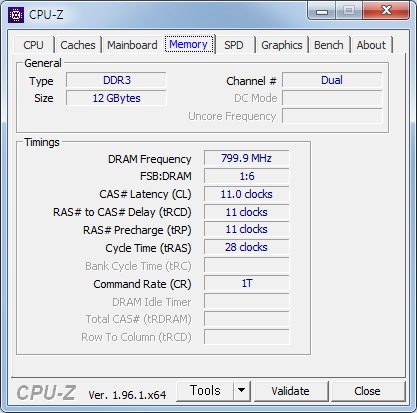Open the Caches tab

(78, 45)
